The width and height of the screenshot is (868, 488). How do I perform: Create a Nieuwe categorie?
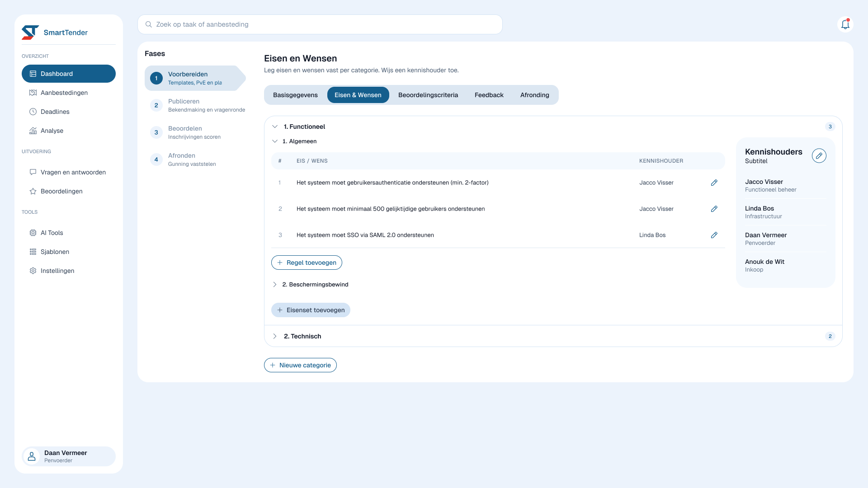300,365
